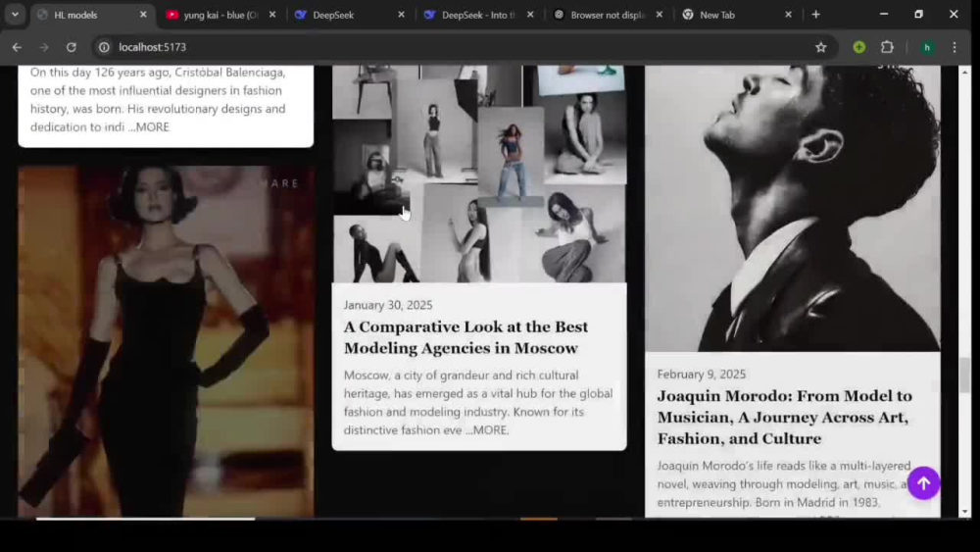Reload the page with the refresh icon
The width and height of the screenshot is (980, 552).
(x=72, y=47)
